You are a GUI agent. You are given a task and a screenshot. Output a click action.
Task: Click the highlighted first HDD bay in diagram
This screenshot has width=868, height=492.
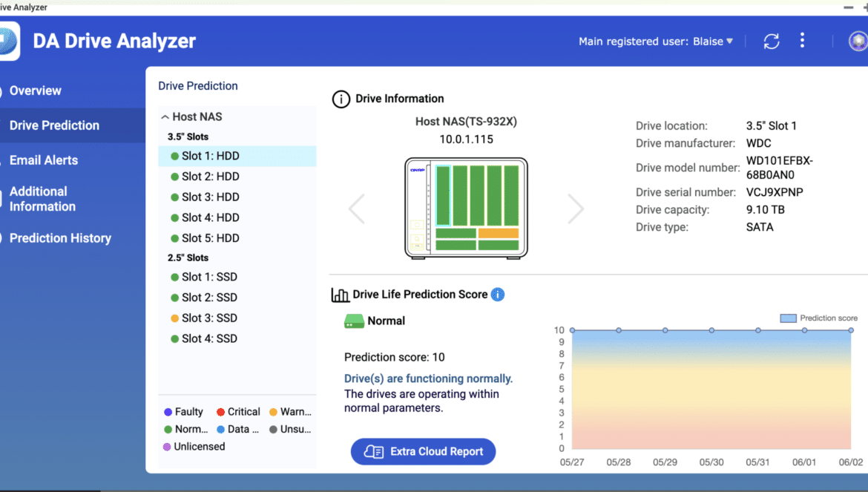tap(443, 195)
